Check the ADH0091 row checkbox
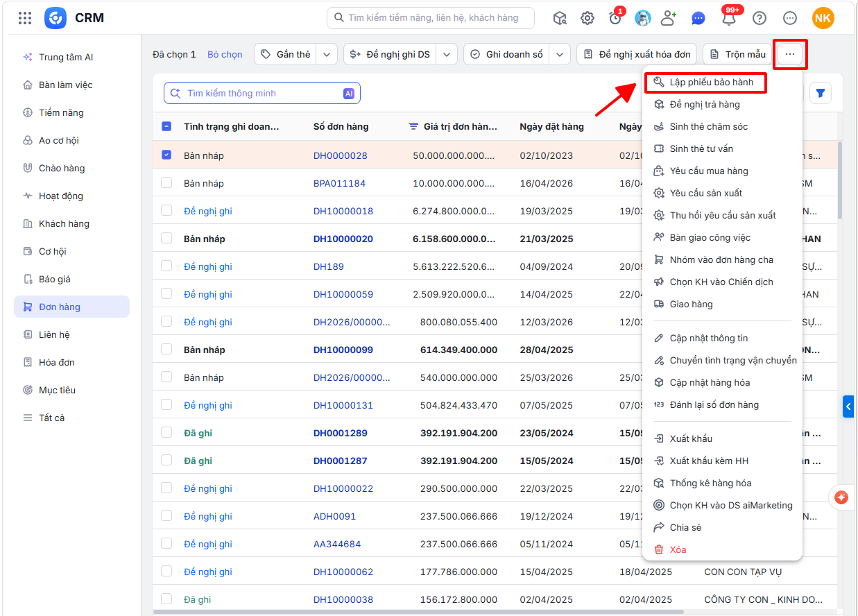 click(x=166, y=515)
